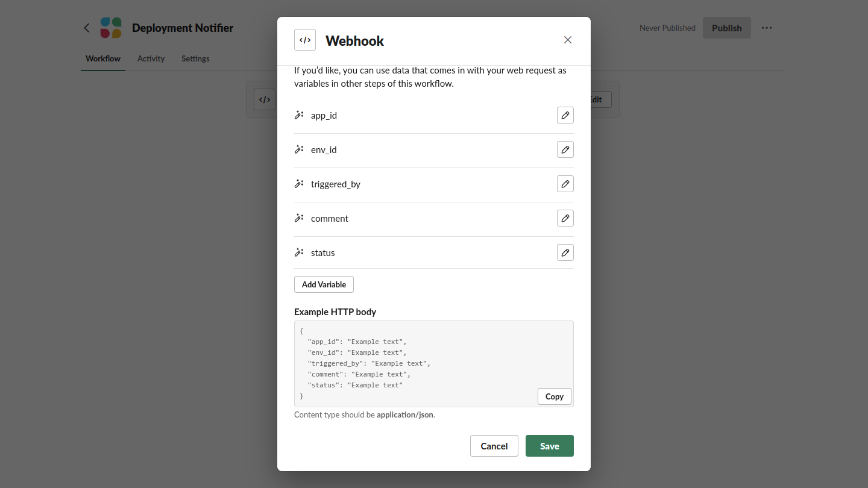The height and width of the screenshot is (488, 868).
Task: Switch to the Workflow tab
Action: (x=103, y=58)
